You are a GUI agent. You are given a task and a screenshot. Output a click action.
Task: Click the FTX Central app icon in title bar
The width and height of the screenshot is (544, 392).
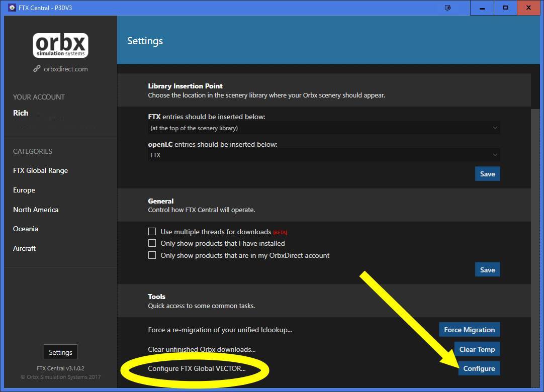pos(12,8)
